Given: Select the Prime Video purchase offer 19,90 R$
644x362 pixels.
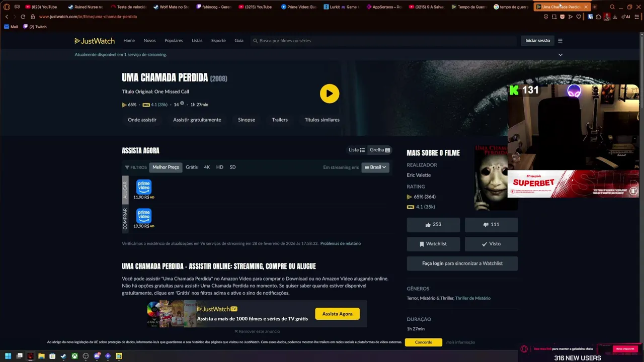Looking at the screenshot, I should tap(143, 218).
